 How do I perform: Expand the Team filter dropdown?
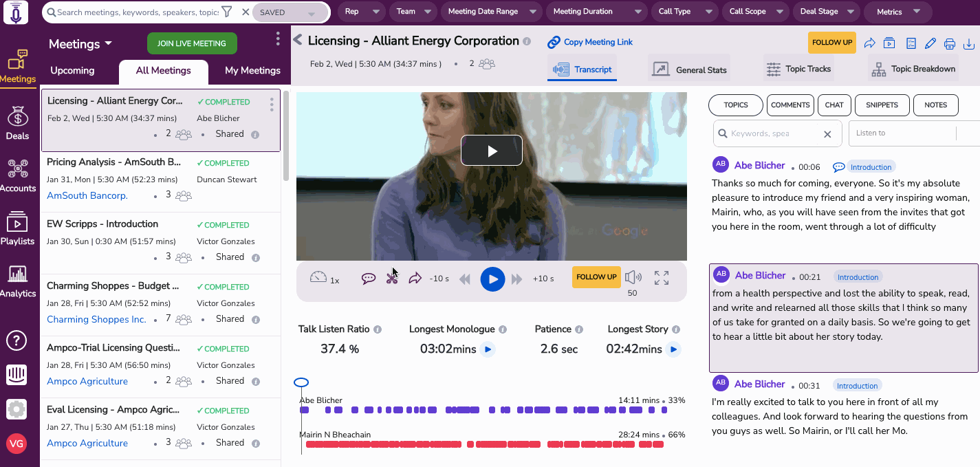(413, 12)
